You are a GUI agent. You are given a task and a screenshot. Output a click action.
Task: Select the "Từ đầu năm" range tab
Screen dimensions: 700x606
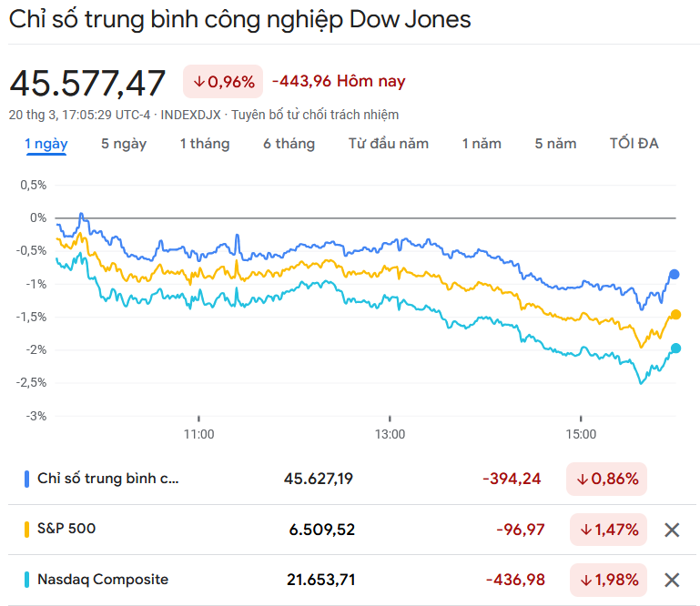point(388,144)
